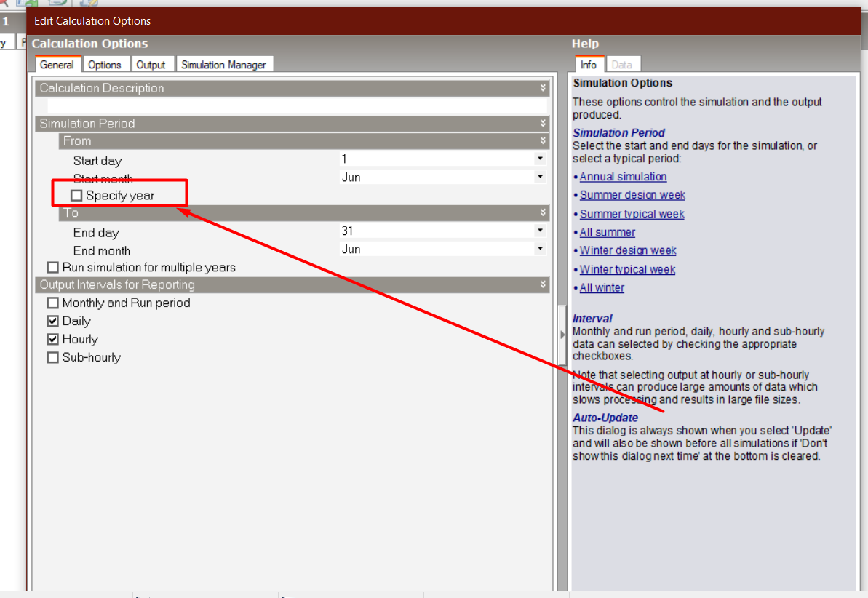Open the Start day dropdown
The image size is (868, 598).
(x=540, y=159)
